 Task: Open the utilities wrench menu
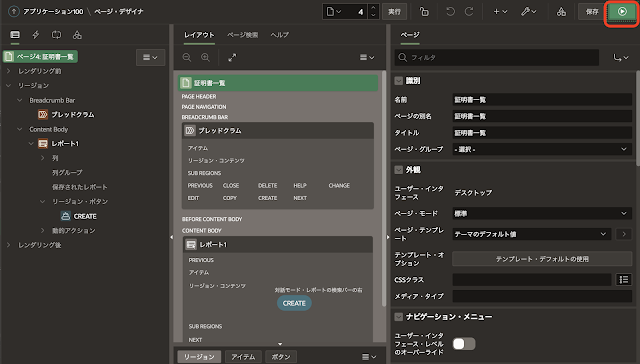pyautogui.click(x=529, y=12)
